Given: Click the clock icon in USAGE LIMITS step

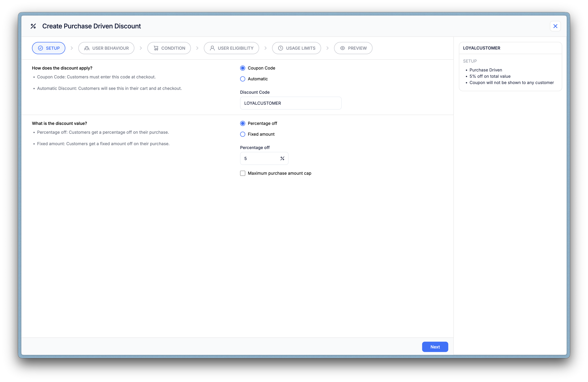Looking at the screenshot, I should click(280, 48).
